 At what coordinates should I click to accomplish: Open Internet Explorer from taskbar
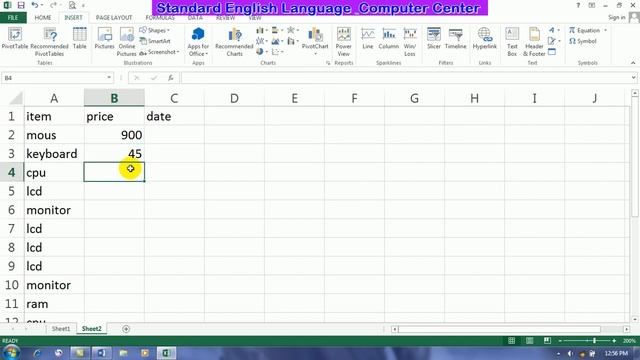point(37,353)
